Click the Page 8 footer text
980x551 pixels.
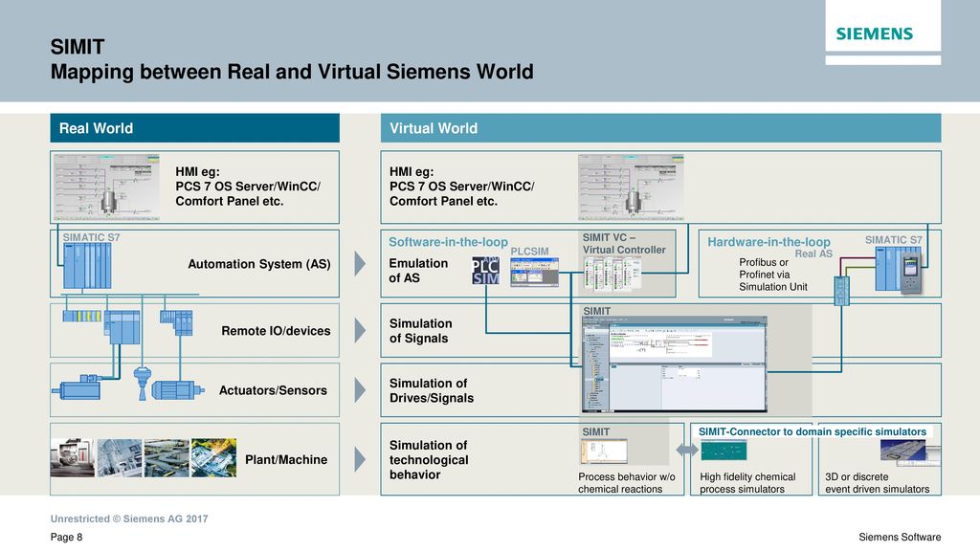pos(66,538)
